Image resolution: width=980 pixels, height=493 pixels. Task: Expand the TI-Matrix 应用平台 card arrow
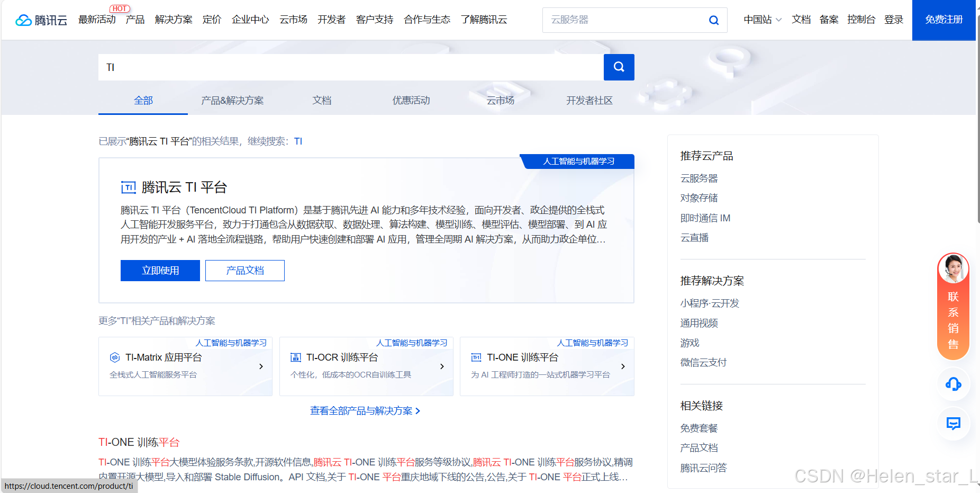pyautogui.click(x=261, y=366)
